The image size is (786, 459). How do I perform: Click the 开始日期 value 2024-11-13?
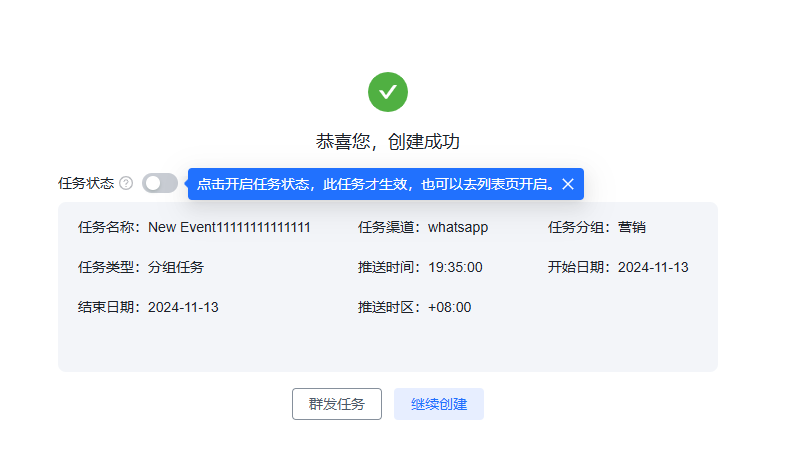click(653, 267)
